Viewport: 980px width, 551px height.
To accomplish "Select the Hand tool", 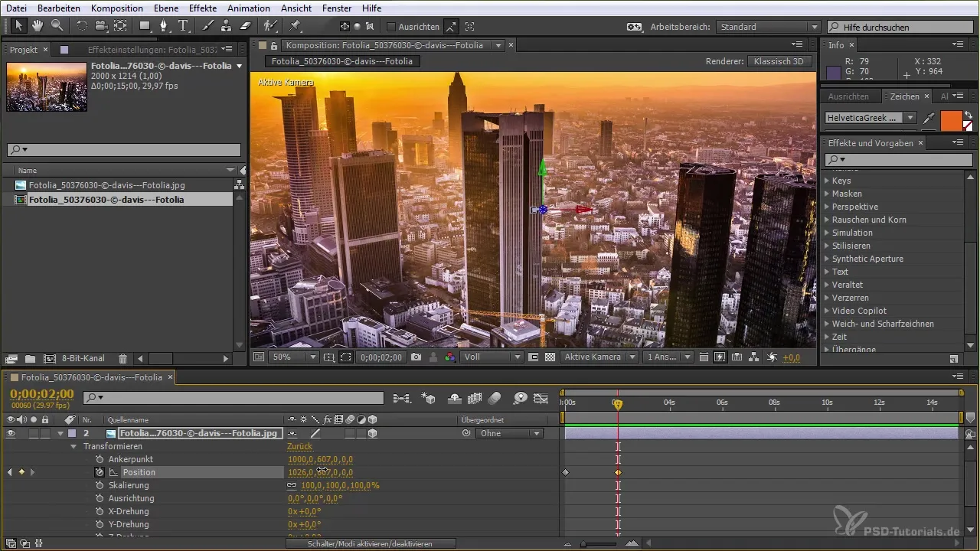I will [38, 25].
